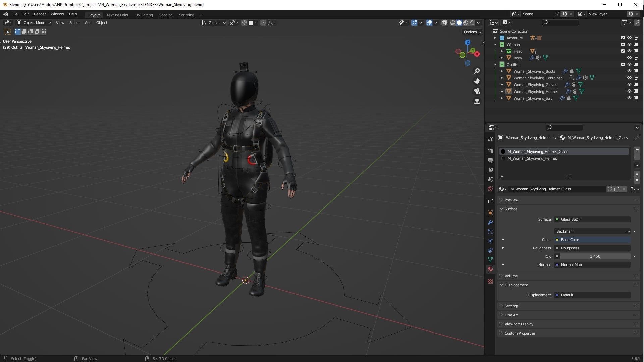644x362 pixels.
Task: Move material slot up
Action: (637, 174)
